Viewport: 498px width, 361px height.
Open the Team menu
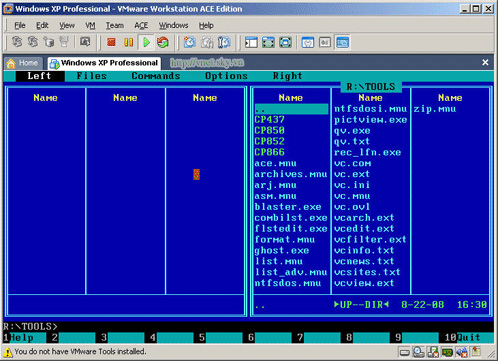tap(115, 25)
